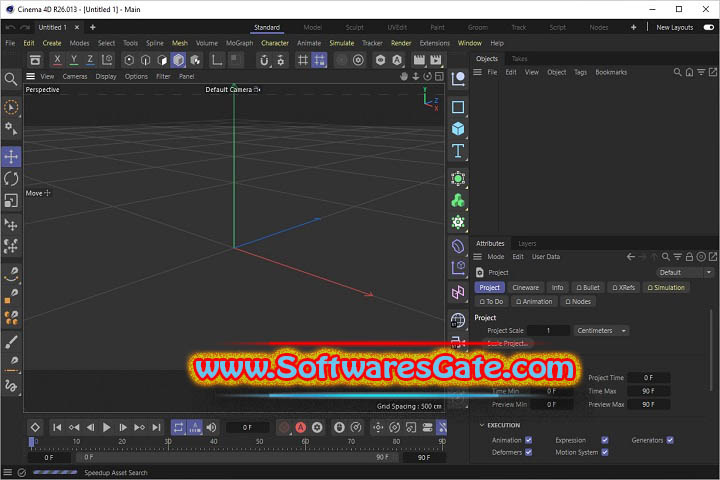This screenshot has height=480, width=720.
Task: Collapse the EXECUTION section
Action: [482, 425]
